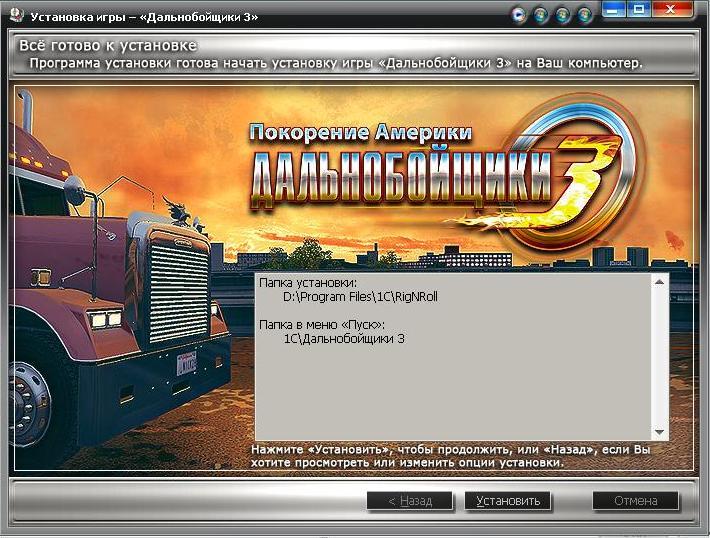Click the installer icon in the title bar

point(14,15)
